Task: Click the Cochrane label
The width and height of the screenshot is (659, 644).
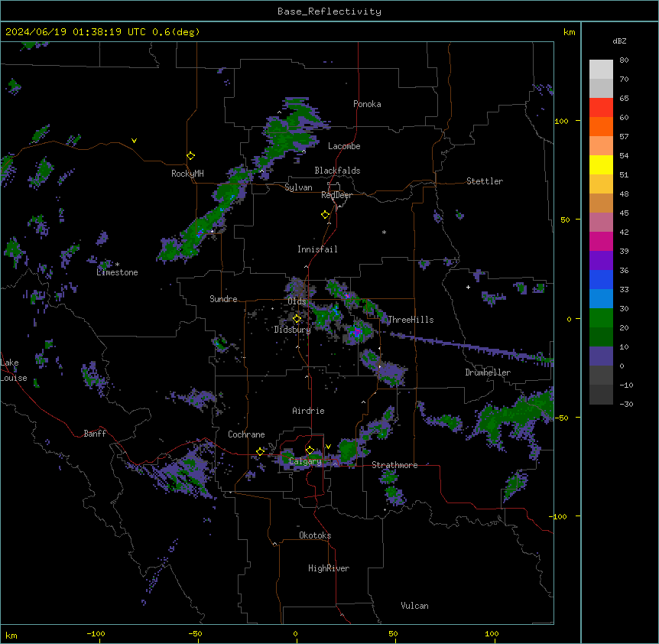Action: point(246,434)
